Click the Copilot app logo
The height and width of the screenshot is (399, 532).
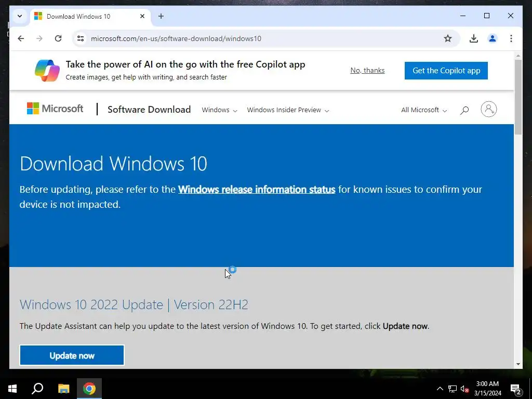[47, 70]
